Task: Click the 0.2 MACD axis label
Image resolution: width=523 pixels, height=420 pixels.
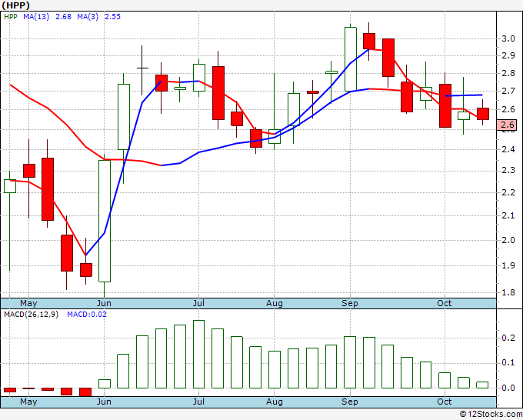Action: pos(508,338)
